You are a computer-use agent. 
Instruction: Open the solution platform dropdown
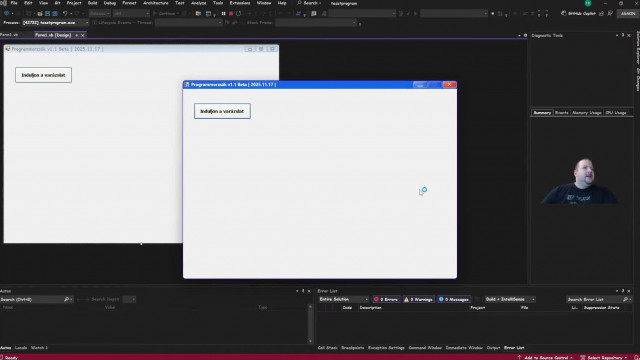(x=131, y=13)
